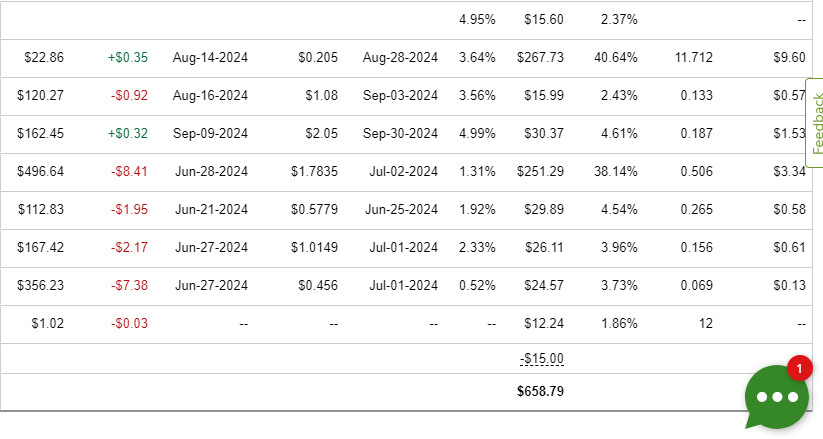
Task: Click the Sep-30-2024 pay date cell
Action: click(x=400, y=133)
